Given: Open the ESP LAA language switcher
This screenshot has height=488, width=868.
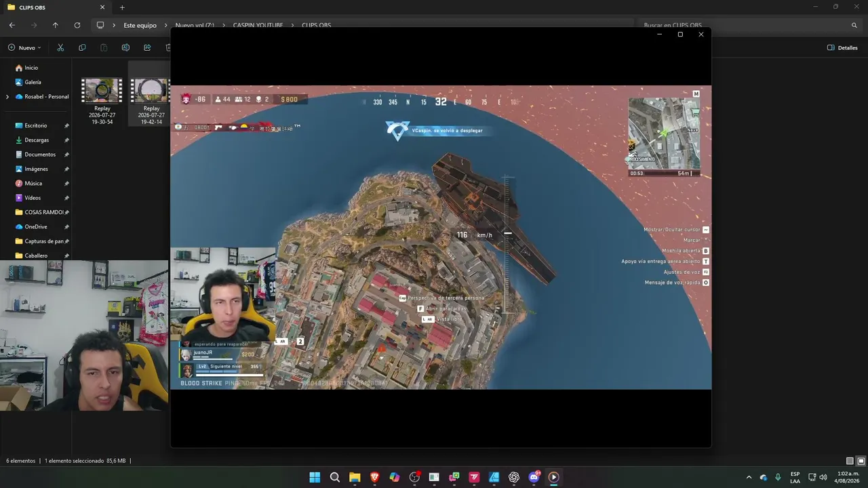Looking at the screenshot, I should pyautogui.click(x=795, y=477).
